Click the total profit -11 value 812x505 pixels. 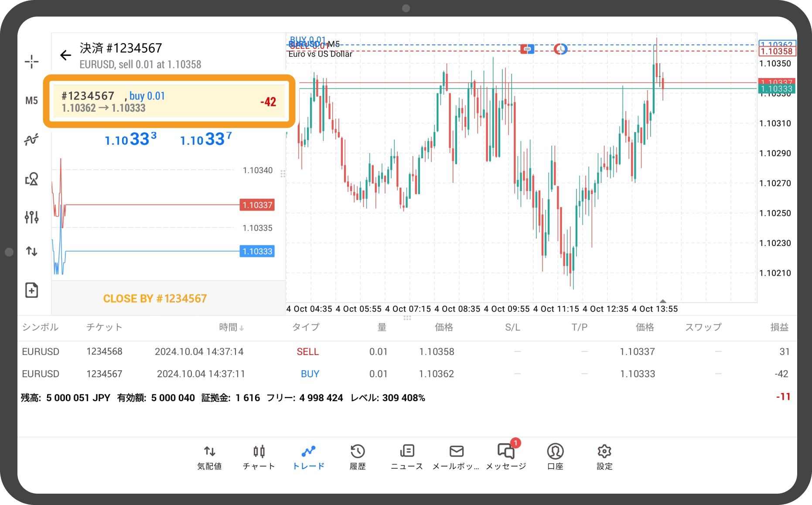(783, 397)
